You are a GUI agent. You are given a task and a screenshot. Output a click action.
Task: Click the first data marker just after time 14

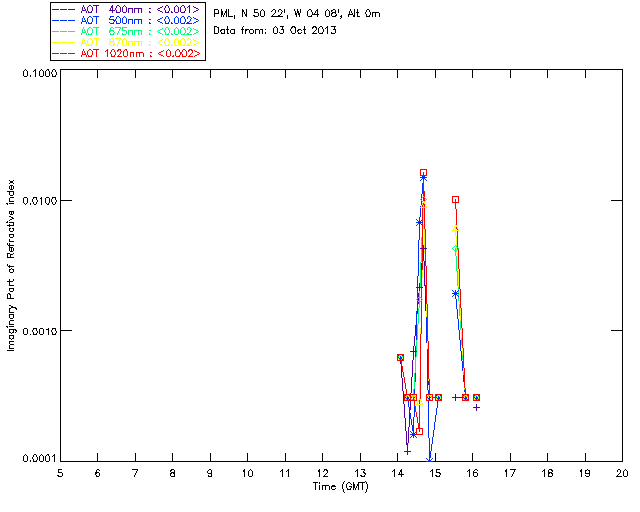click(x=400, y=358)
